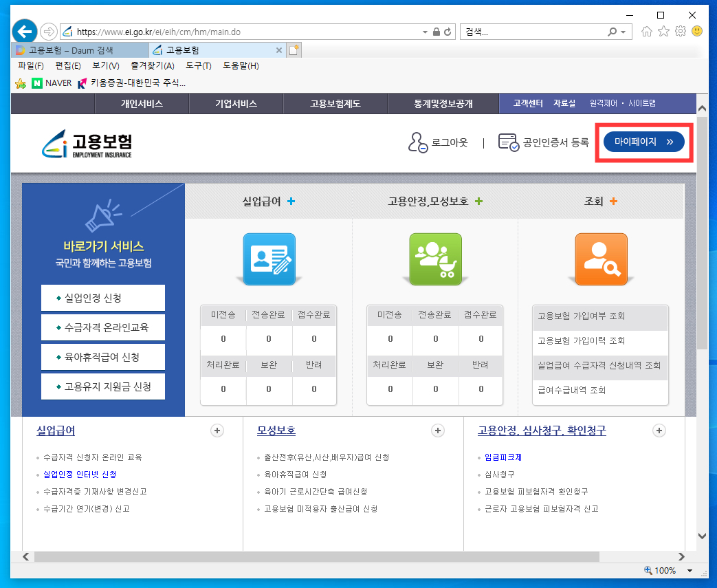Viewport: 717px width, 588px height.
Task: Click 실업급여 수급자격 신청내역 조회
Action: (600, 366)
